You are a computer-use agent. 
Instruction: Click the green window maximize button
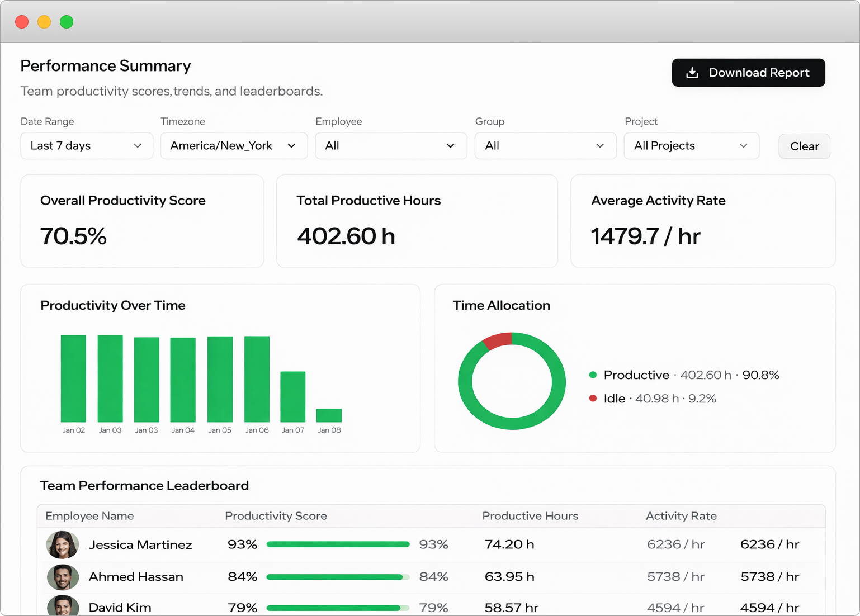coord(67,22)
